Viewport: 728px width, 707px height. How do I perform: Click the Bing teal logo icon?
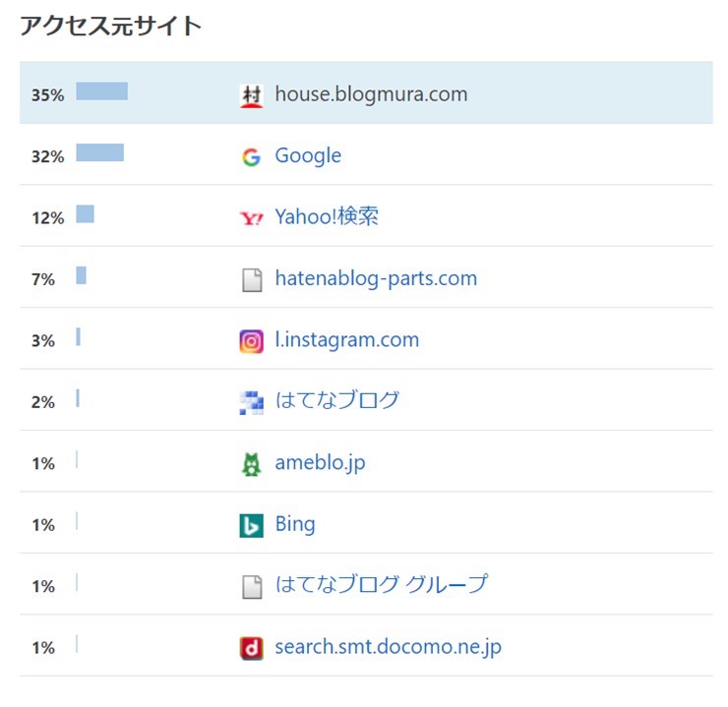point(252,525)
